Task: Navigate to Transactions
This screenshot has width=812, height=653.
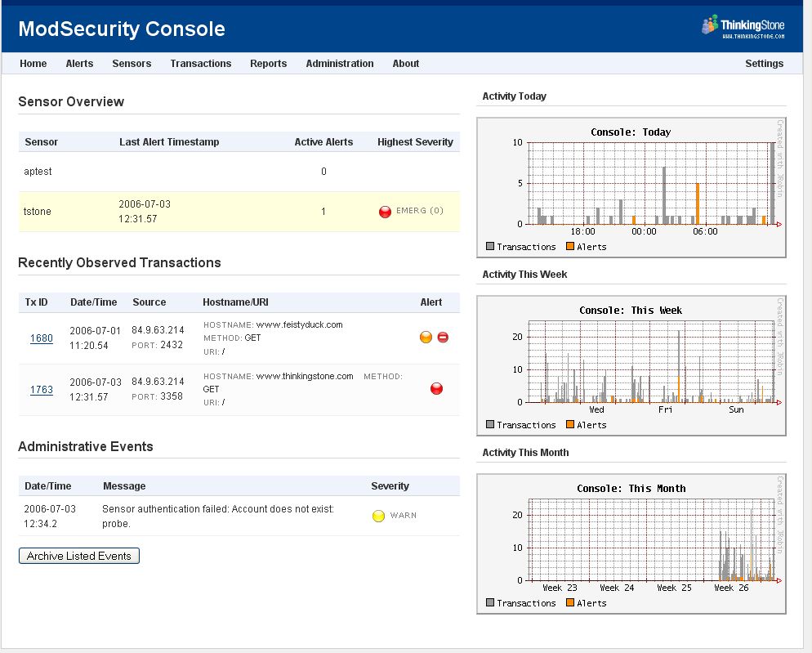Action: (x=201, y=63)
